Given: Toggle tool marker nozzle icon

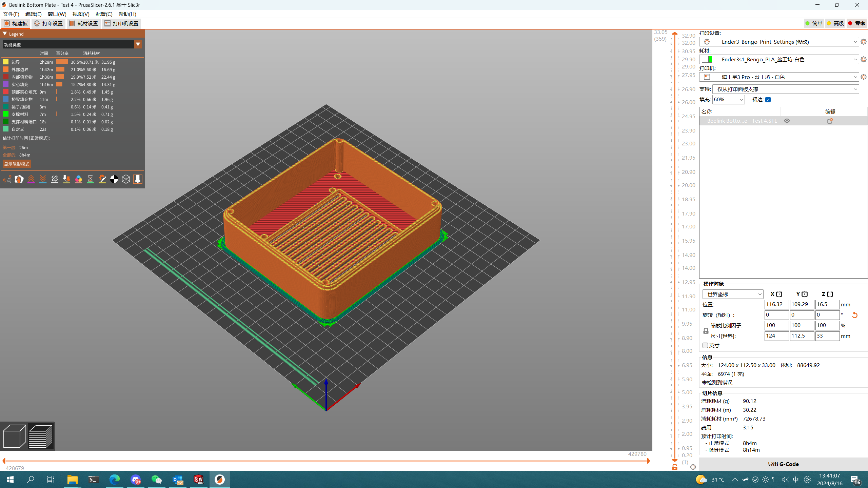Looking at the screenshot, I should (138, 179).
